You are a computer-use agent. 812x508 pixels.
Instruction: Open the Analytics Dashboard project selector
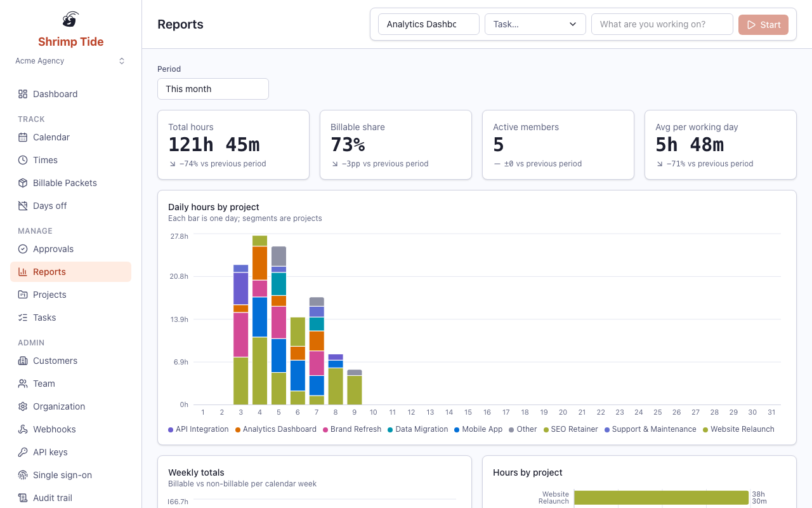(429, 24)
